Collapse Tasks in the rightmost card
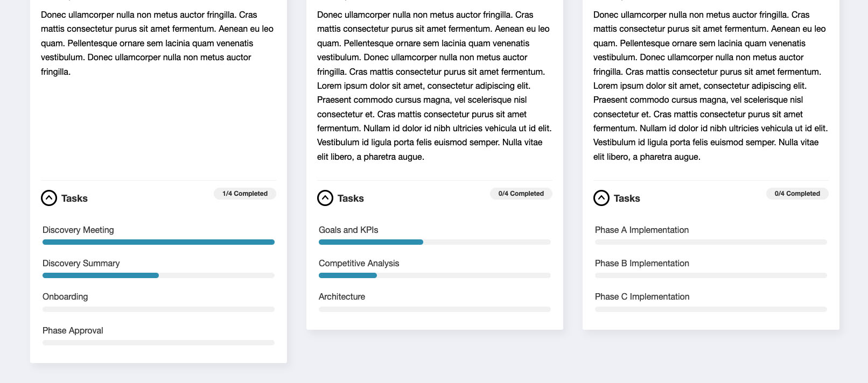Viewport: 868px width, 383px height. click(601, 198)
